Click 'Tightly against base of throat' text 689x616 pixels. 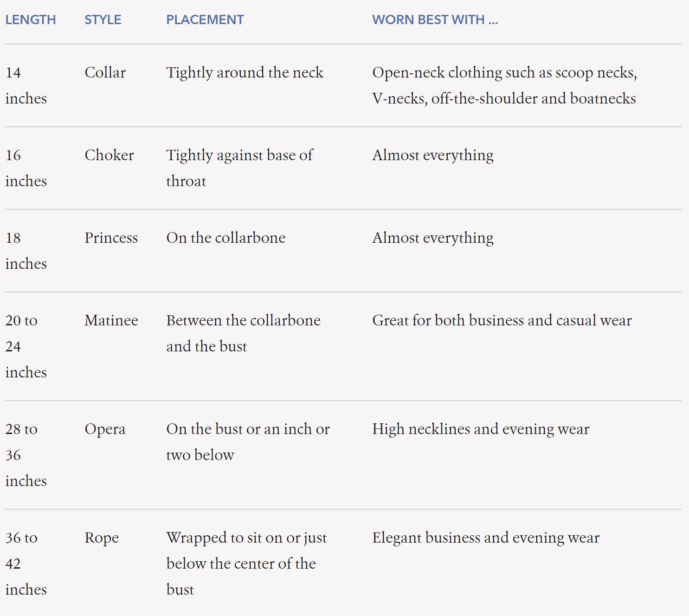click(239, 168)
